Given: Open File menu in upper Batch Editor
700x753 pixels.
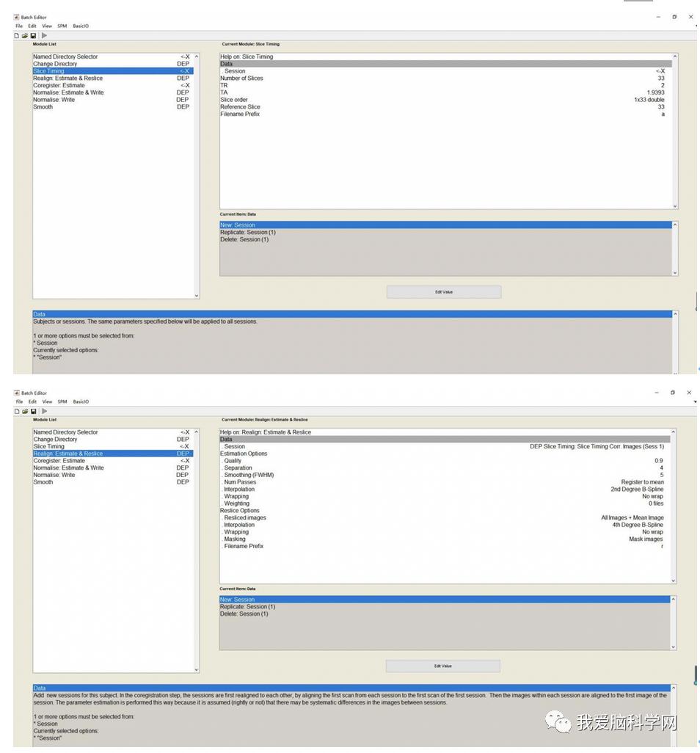Looking at the screenshot, I should coord(19,26).
